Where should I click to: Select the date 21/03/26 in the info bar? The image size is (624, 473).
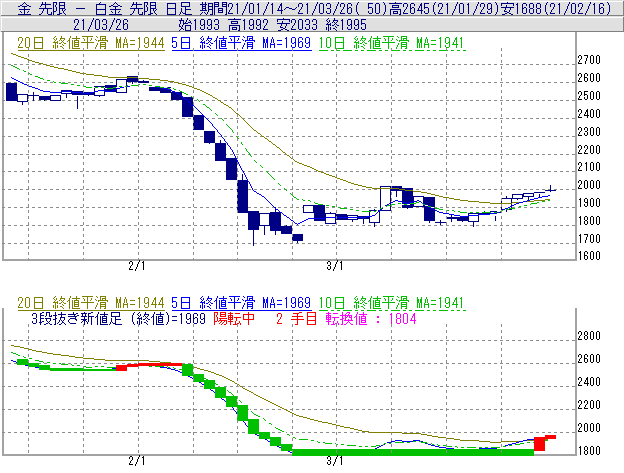(x=101, y=25)
